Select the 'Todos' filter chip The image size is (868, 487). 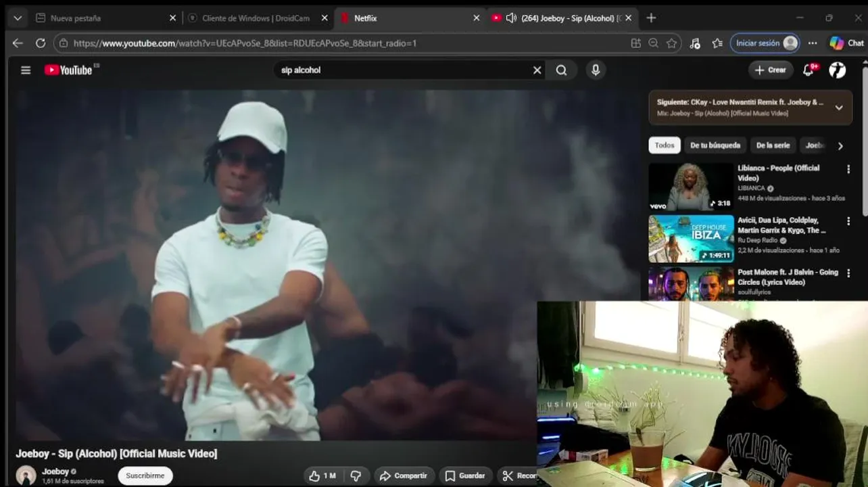(665, 145)
